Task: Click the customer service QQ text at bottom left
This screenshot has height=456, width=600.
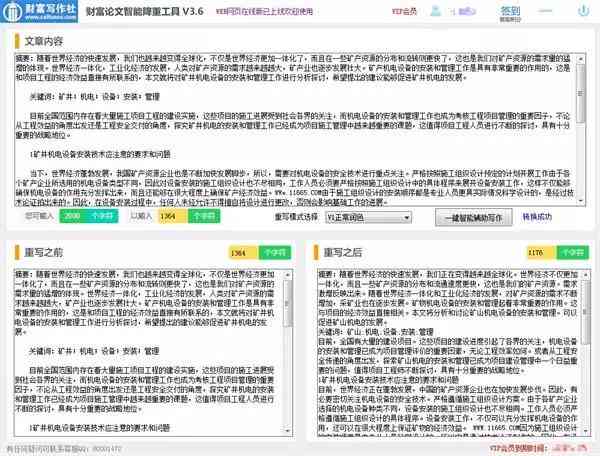Action: coord(64,448)
